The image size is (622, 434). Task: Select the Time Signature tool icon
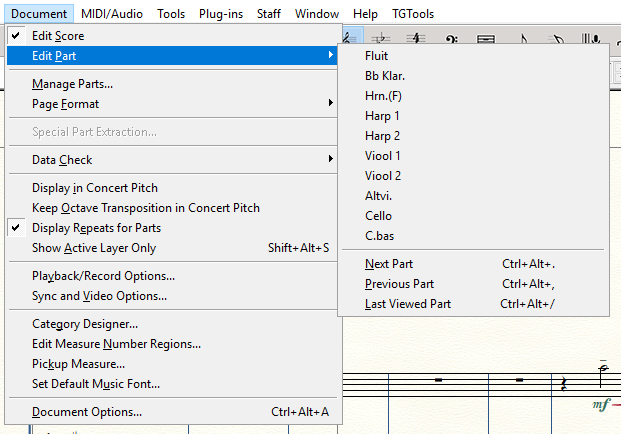pos(416,38)
